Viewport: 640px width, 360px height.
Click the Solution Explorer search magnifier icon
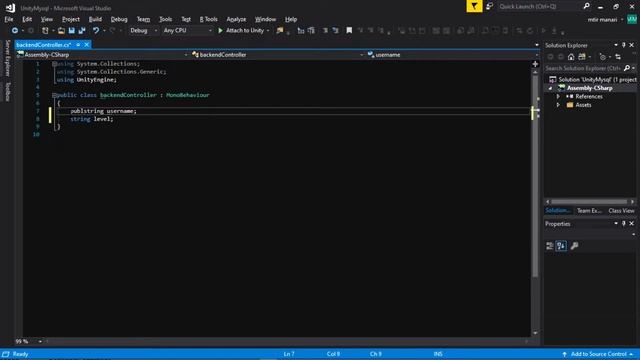[x=627, y=68]
